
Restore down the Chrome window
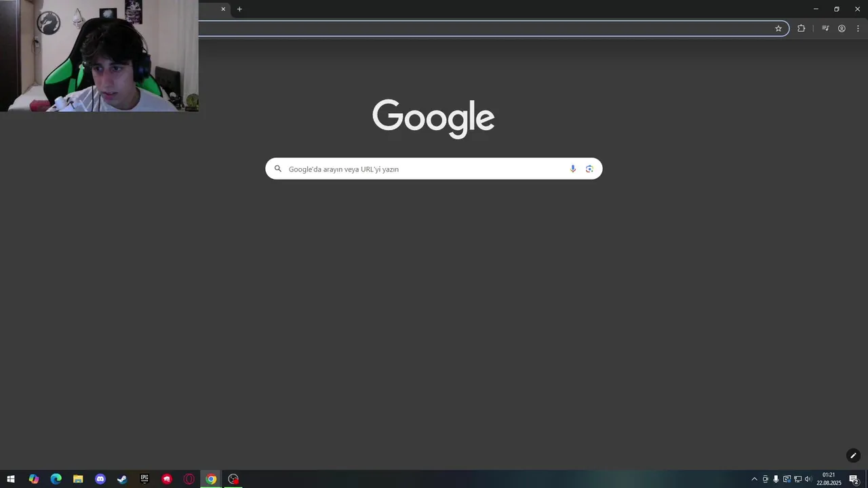click(x=837, y=9)
